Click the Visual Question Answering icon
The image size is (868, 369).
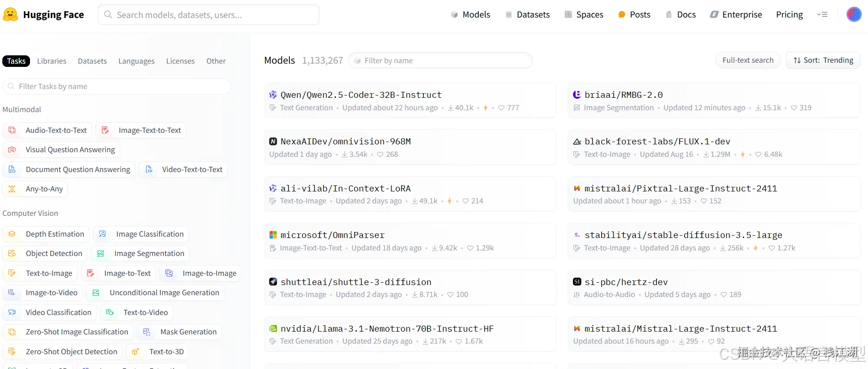[12, 150]
